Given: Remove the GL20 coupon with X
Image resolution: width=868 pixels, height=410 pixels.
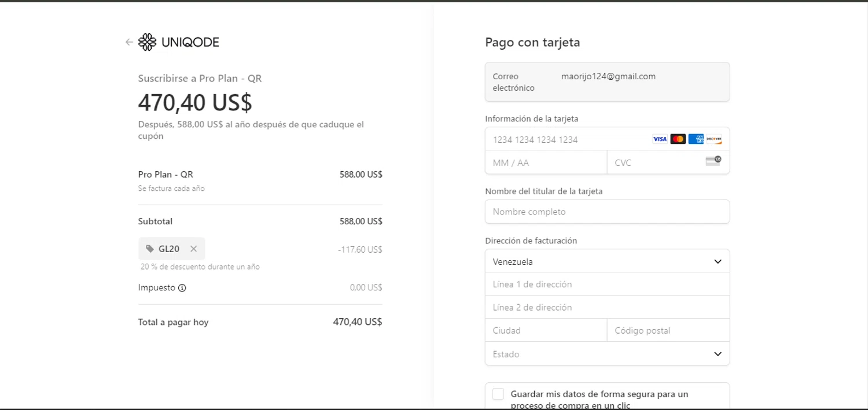Looking at the screenshot, I should (194, 249).
